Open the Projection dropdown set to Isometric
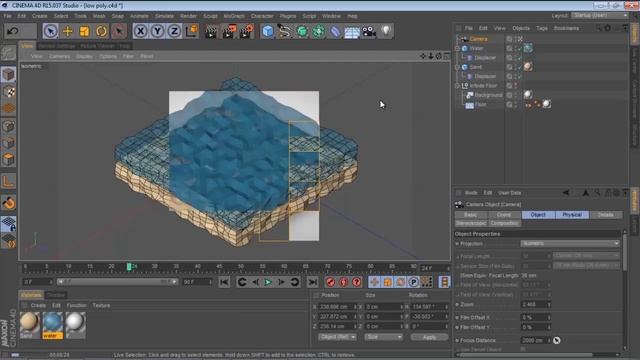This screenshot has width=640, height=360. pos(570,244)
